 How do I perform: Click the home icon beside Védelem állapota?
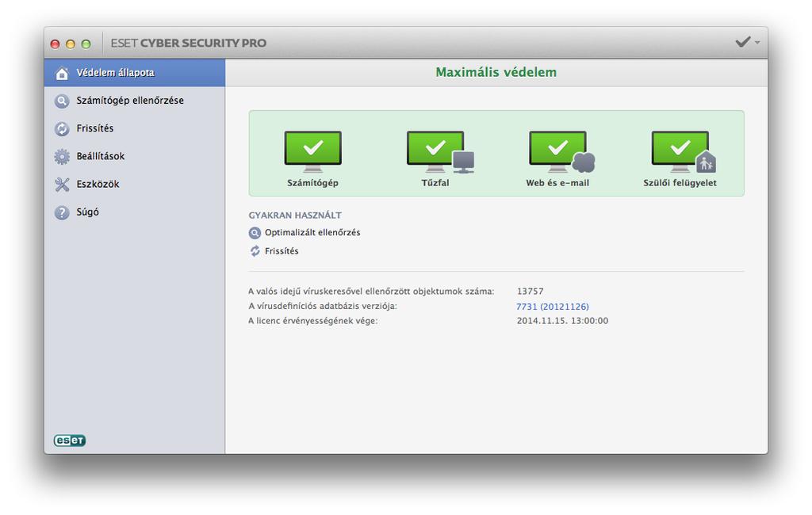pos(62,73)
